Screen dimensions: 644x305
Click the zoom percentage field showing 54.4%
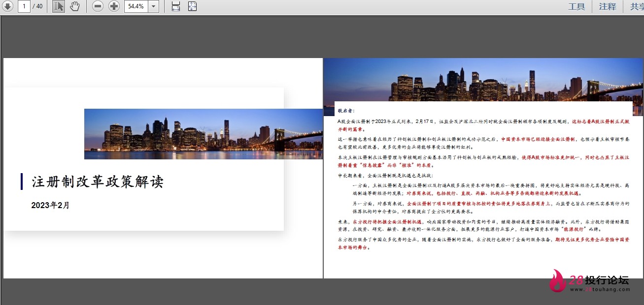tap(136, 6)
